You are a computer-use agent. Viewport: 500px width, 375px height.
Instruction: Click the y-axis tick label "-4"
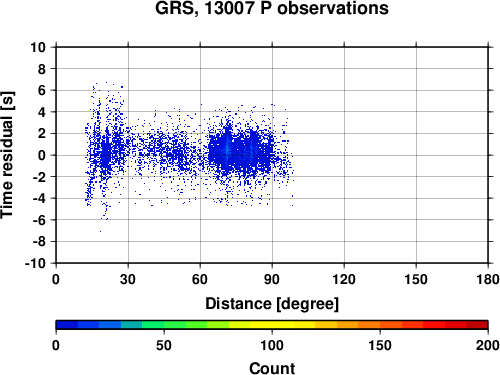pos(39,198)
